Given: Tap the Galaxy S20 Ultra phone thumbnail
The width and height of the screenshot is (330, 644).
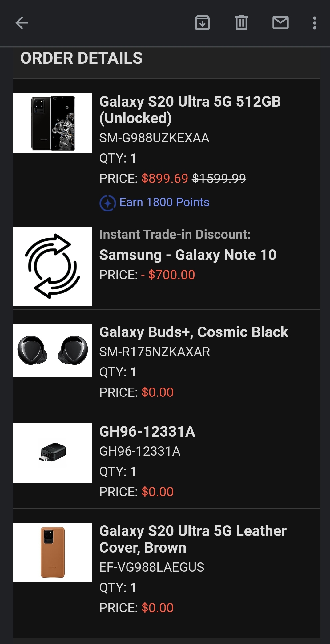Looking at the screenshot, I should coord(53,123).
